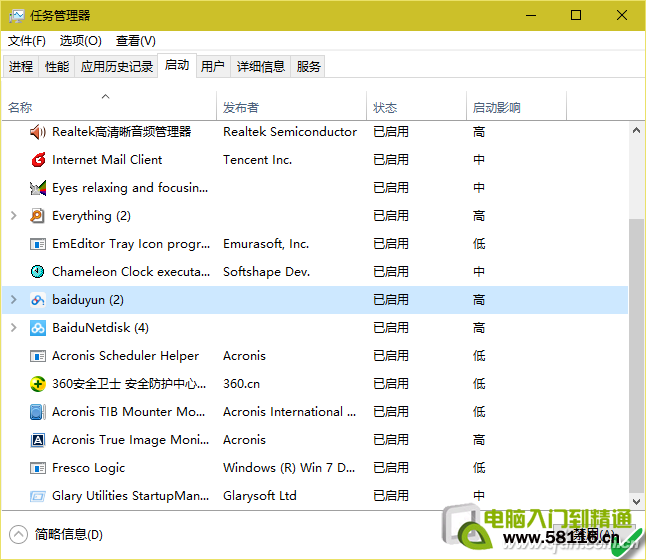The image size is (646, 560).
Task: Expand the baiduyun (2) group
Action: pyautogui.click(x=14, y=300)
